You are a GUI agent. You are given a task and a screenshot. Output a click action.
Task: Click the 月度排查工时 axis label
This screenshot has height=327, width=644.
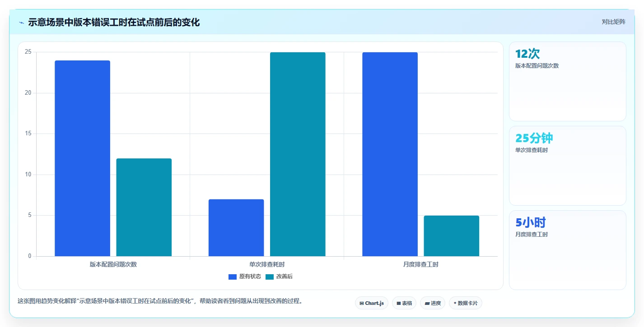pos(421,264)
